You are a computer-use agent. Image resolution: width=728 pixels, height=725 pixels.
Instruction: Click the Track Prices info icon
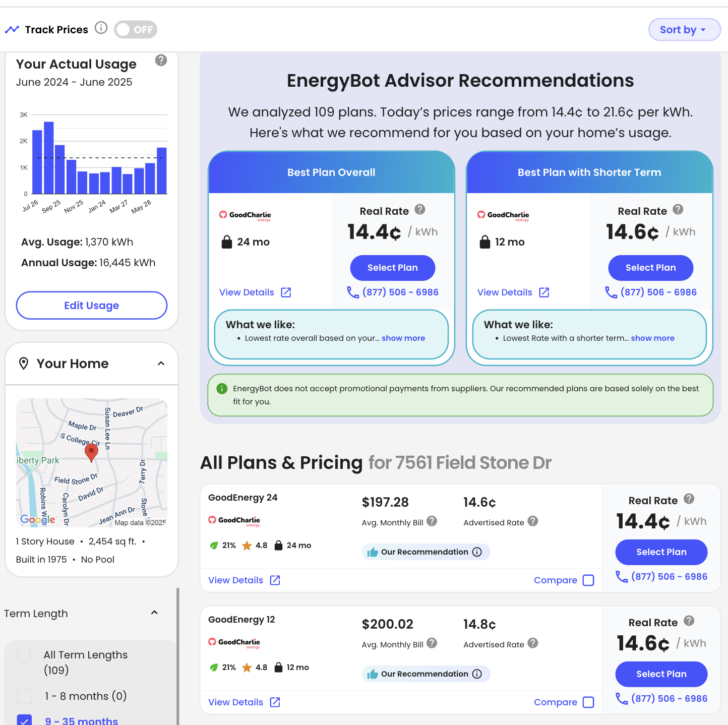tap(101, 28)
